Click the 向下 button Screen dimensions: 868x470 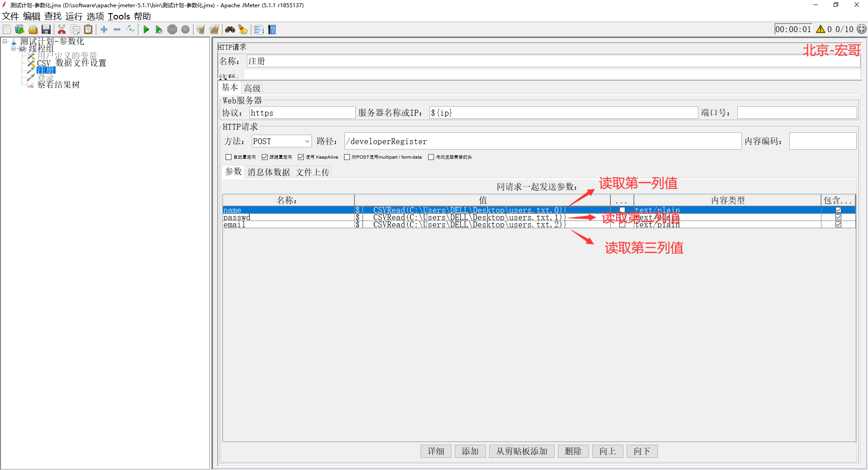coord(642,451)
